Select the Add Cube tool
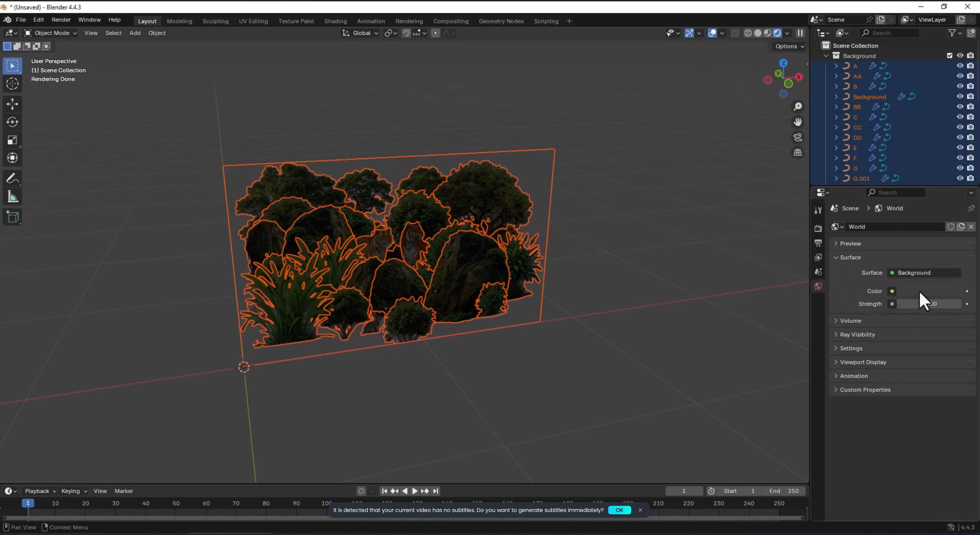Image resolution: width=980 pixels, height=535 pixels. click(12, 217)
